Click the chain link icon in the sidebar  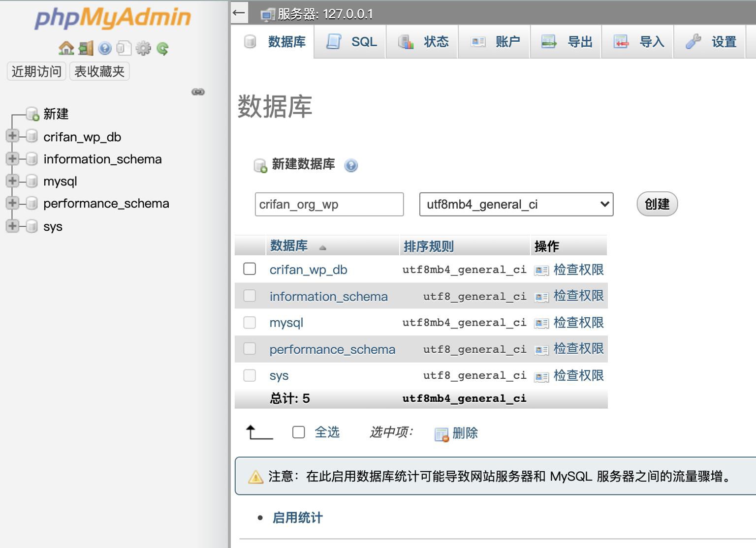[198, 92]
